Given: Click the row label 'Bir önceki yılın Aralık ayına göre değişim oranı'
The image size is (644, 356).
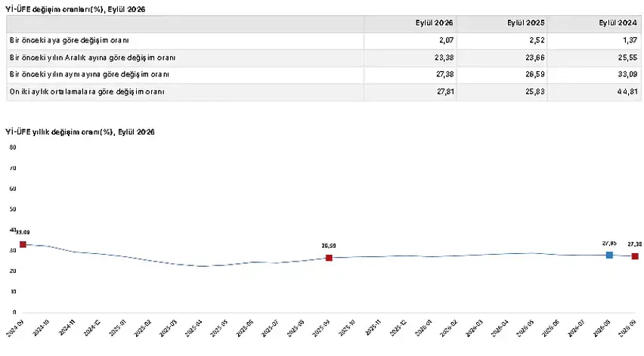Looking at the screenshot, I should [x=92, y=57].
